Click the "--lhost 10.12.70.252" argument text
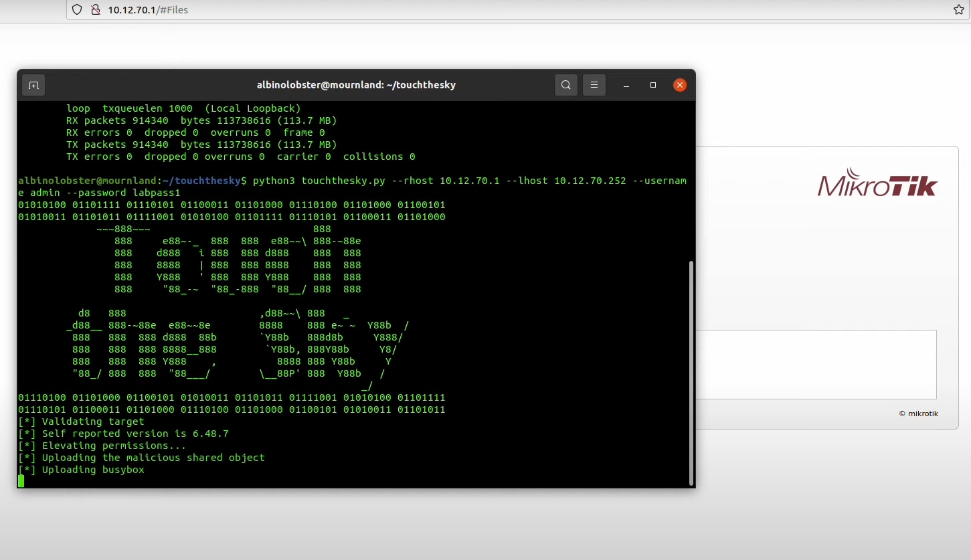 tap(565, 181)
